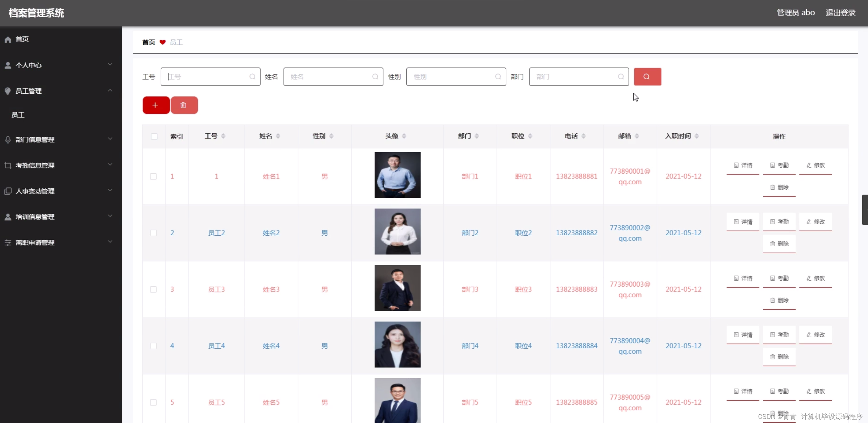Viewport: 868px width, 423px height.
Task: Select the 考勤信息管理 sidebar icon
Action: click(8, 165)
